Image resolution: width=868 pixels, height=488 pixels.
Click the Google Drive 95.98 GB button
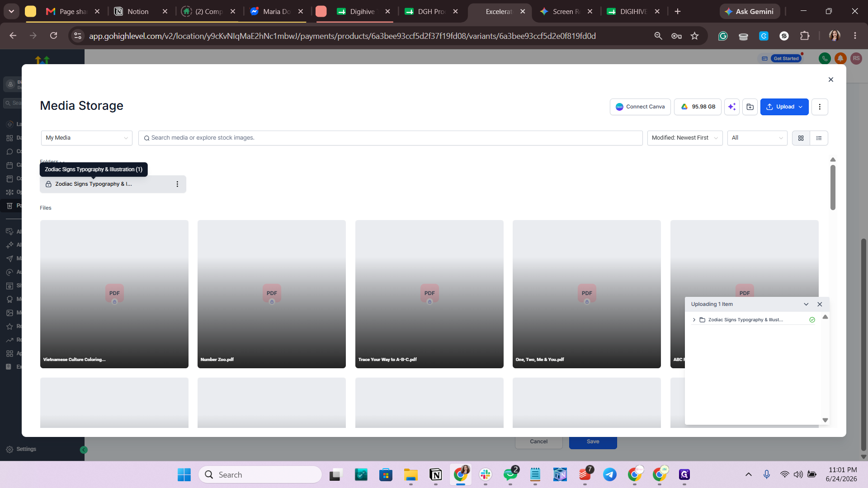(698, 107)
